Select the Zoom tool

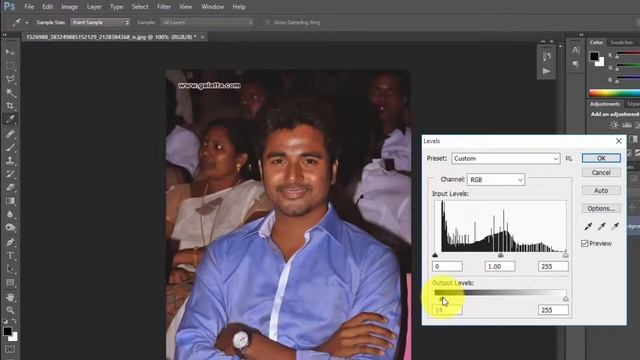(x=10, y=310)
